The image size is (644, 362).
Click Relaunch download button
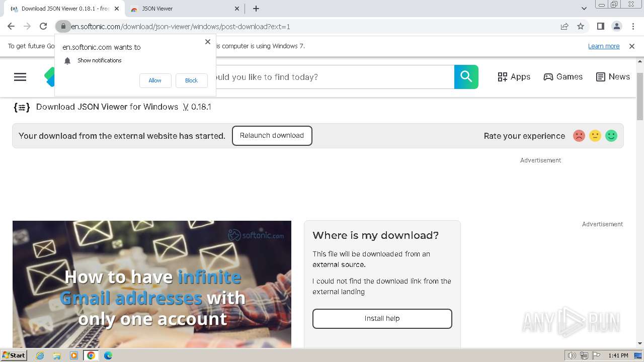[272, 136]
